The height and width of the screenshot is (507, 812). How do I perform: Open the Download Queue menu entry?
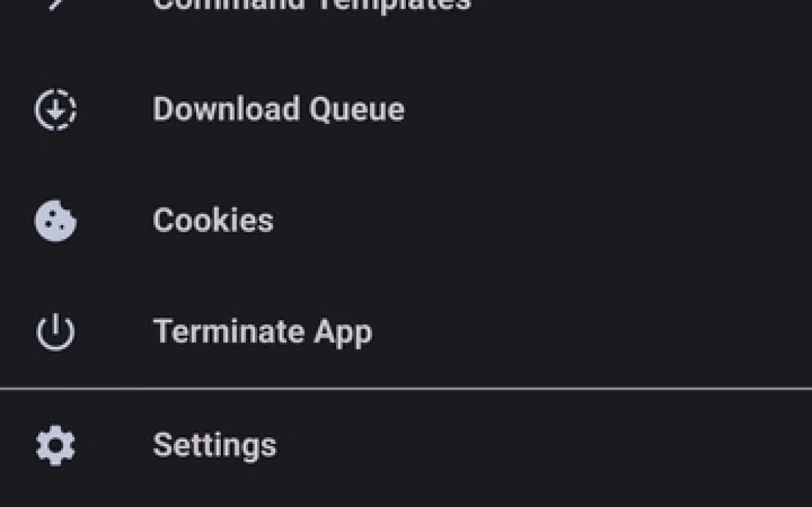(278, 110)
